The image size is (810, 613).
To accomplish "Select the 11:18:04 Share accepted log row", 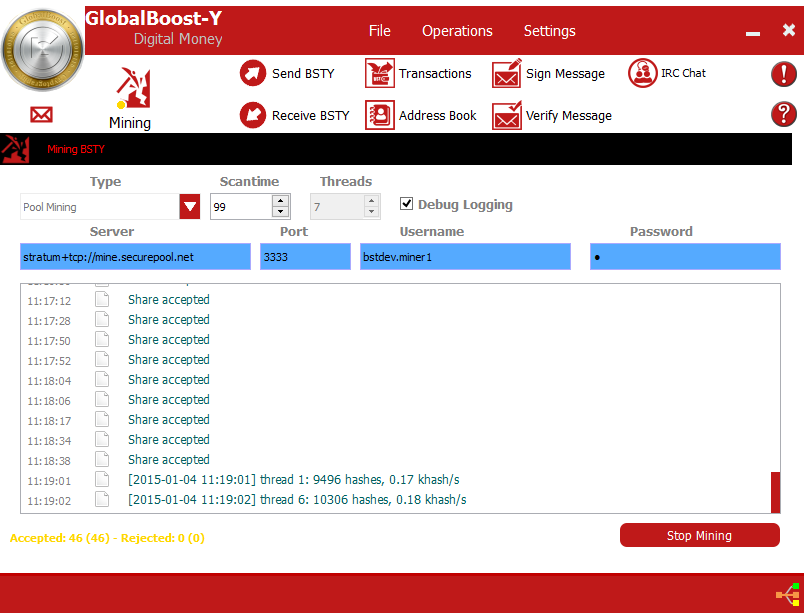I will [396, 380].
